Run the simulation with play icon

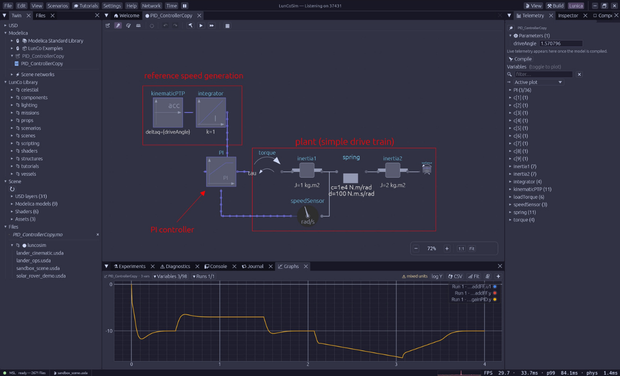[x=201, y=26]
